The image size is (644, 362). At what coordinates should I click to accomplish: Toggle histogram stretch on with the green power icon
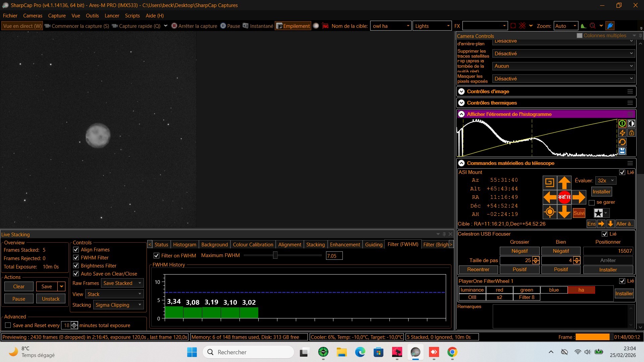(622, 123)
